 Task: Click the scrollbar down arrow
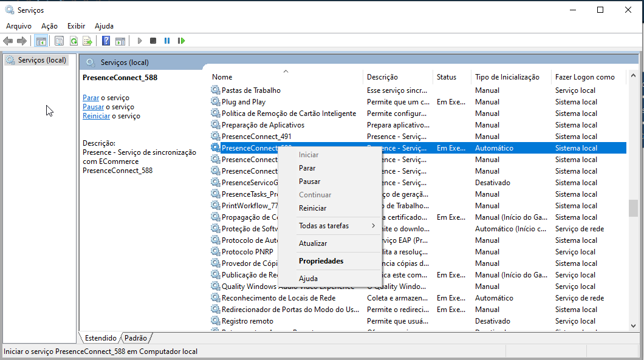[633, 326]
